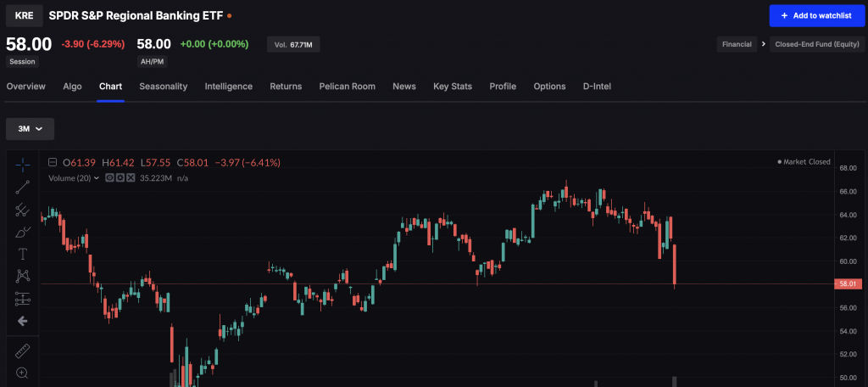The image size is (868, 387).
Task: Click the left arrow icon in toolbar
Action: click(x=23, y=321)
